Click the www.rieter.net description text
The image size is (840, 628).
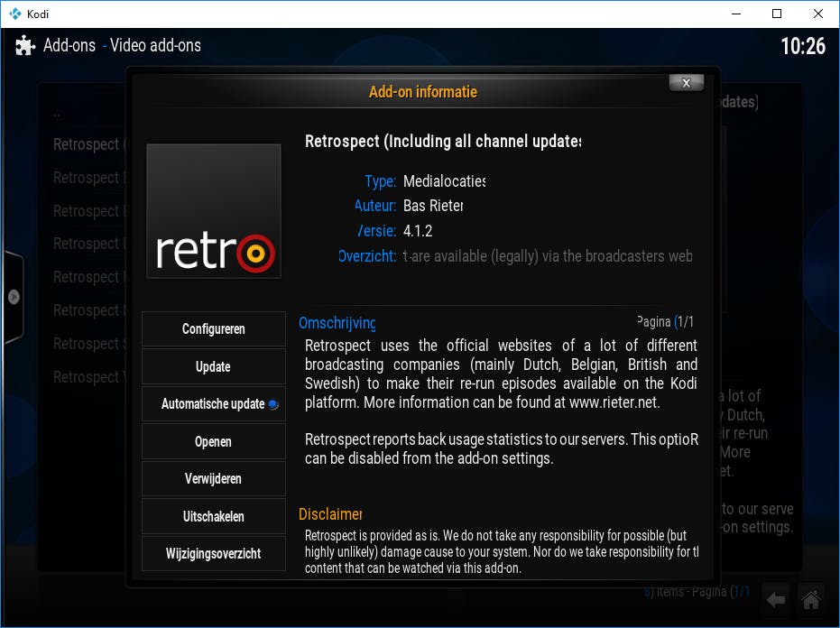tap(614, 402)
